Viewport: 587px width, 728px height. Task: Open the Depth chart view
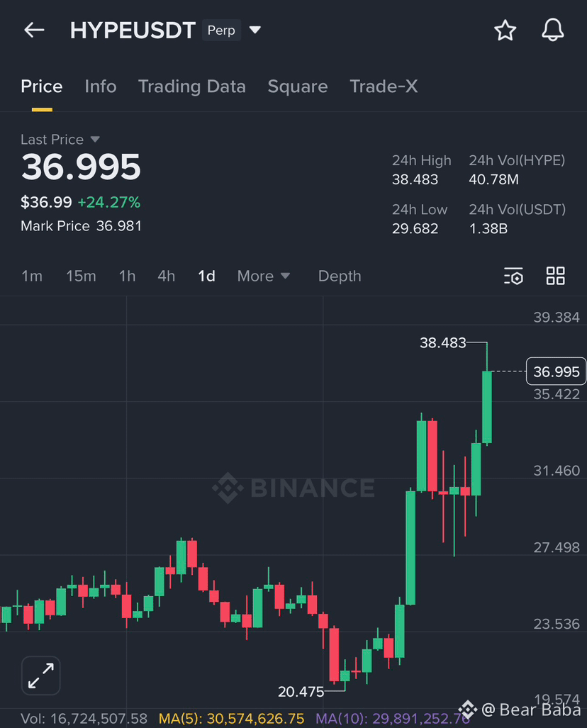(x=340, y=276)
